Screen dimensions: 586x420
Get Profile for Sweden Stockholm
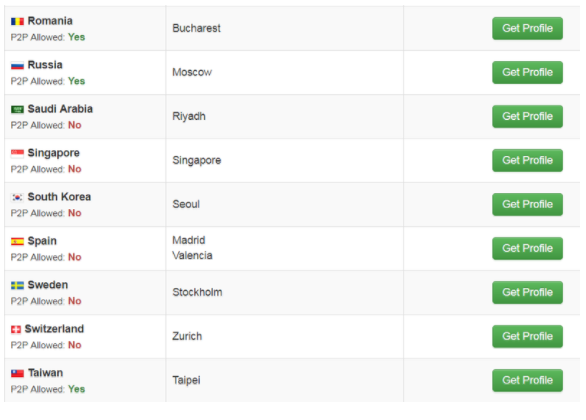click(527, 292)
